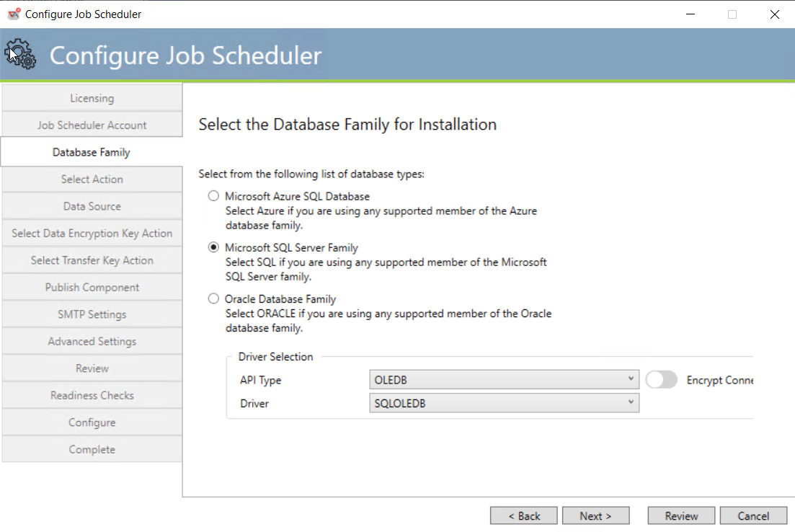Switch to the Licensing step

pos(92,98)
